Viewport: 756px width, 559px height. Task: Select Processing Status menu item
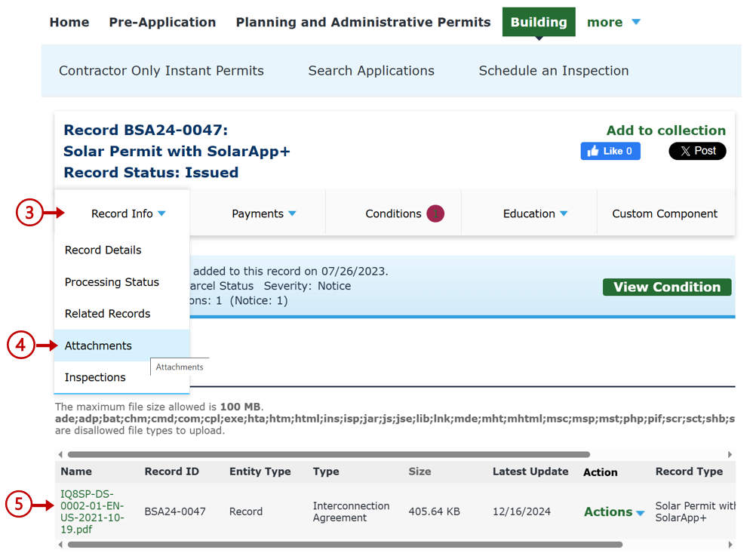click(x=112, y=282)
